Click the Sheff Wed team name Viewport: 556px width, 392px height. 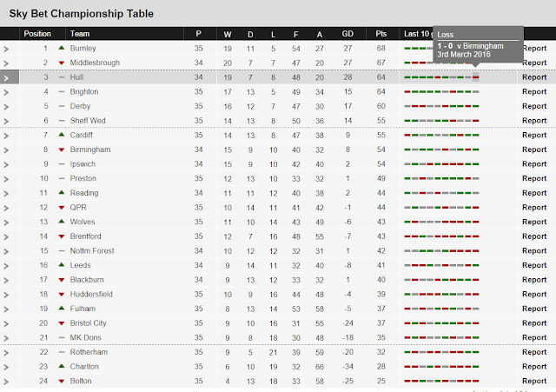pos(89,121)
